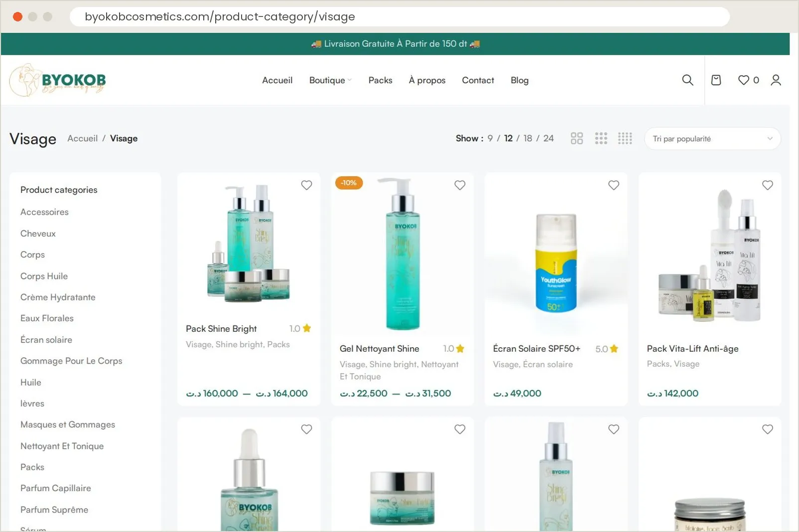Open the Packs menu item
The height and width of the screenshot is (532, 799).
pos(381,80)
